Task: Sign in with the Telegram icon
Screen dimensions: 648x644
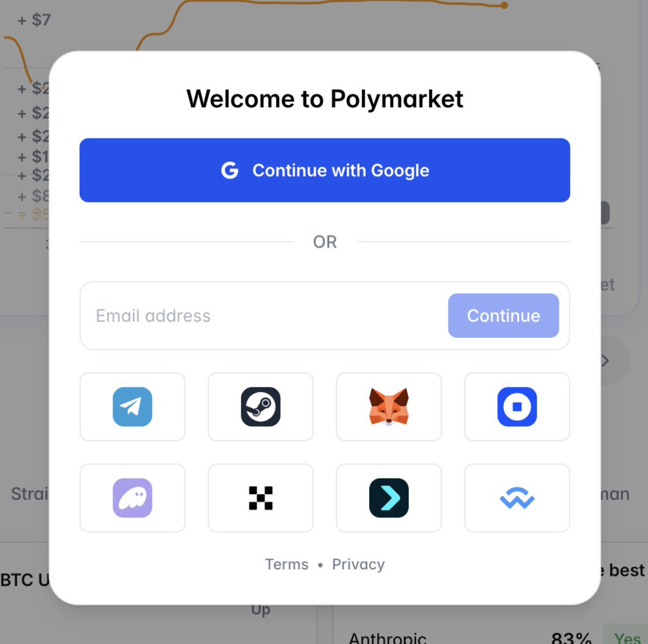Action: (132, 406)
